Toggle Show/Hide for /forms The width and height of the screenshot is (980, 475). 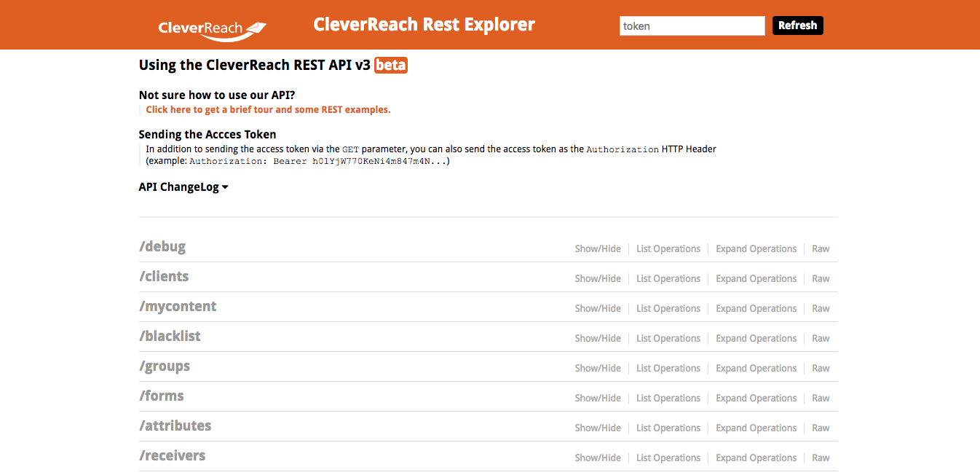[x=598, y=398]
